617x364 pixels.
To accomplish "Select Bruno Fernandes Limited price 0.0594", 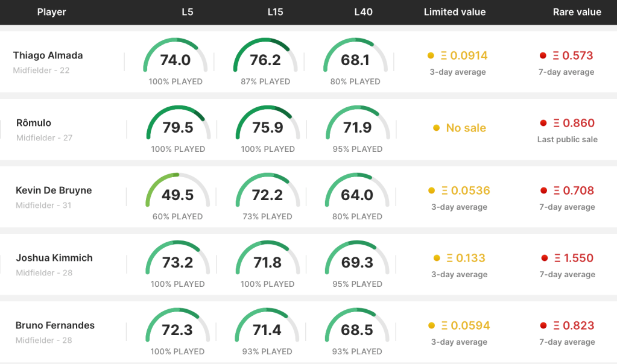I will pyautogui.click(x=465, y=325).
